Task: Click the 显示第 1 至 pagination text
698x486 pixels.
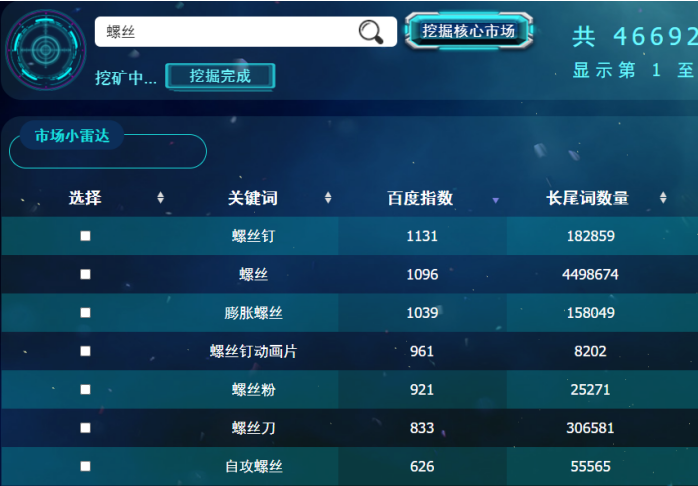Action: (635, 70)
